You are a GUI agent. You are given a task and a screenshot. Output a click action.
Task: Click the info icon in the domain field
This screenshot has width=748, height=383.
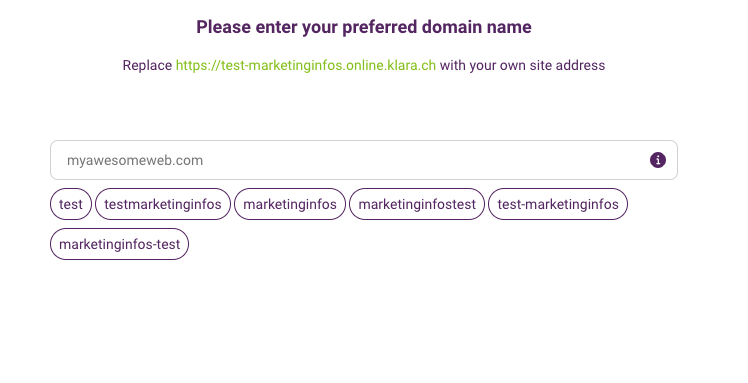pyautogui.click(x=658, y=160)
